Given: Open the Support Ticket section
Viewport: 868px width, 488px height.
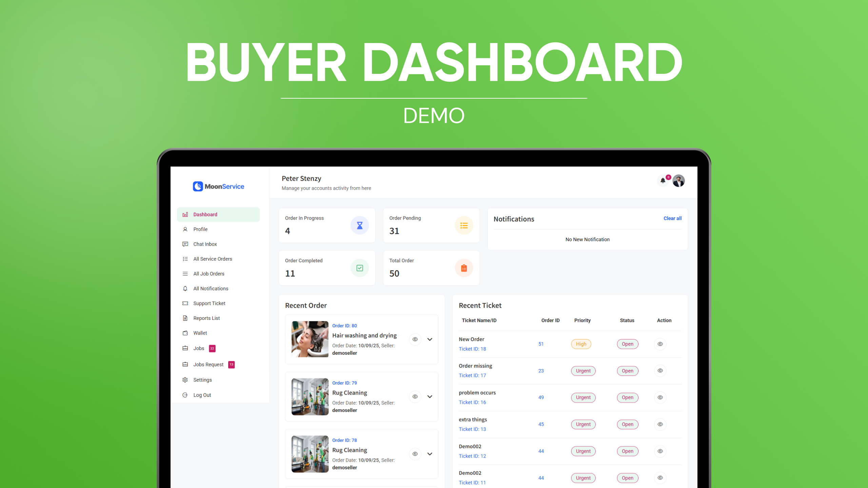Looking at the screenshot, I should pyautogui.click(x=209, y=303).
